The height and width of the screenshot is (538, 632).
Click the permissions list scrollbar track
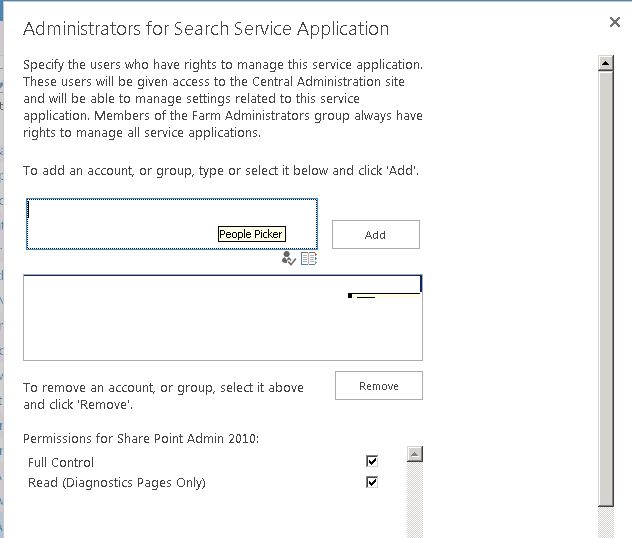[414, 500]
